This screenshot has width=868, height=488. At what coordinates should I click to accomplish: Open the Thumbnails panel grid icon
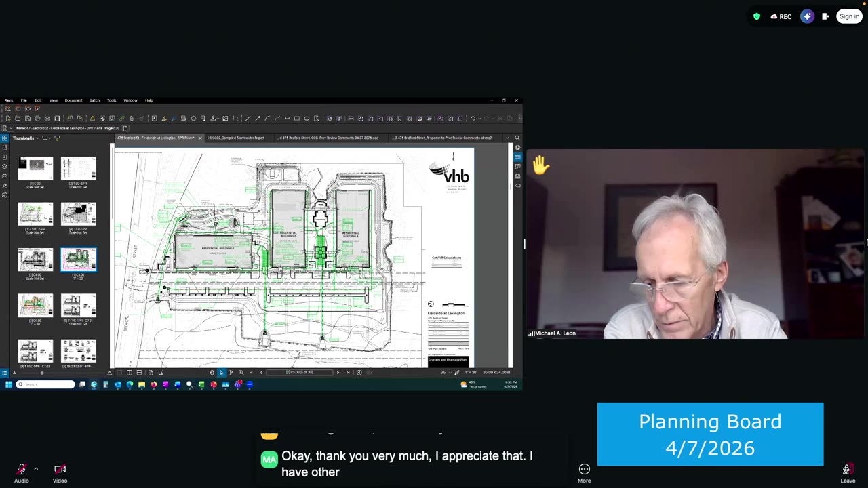(5, 138)
